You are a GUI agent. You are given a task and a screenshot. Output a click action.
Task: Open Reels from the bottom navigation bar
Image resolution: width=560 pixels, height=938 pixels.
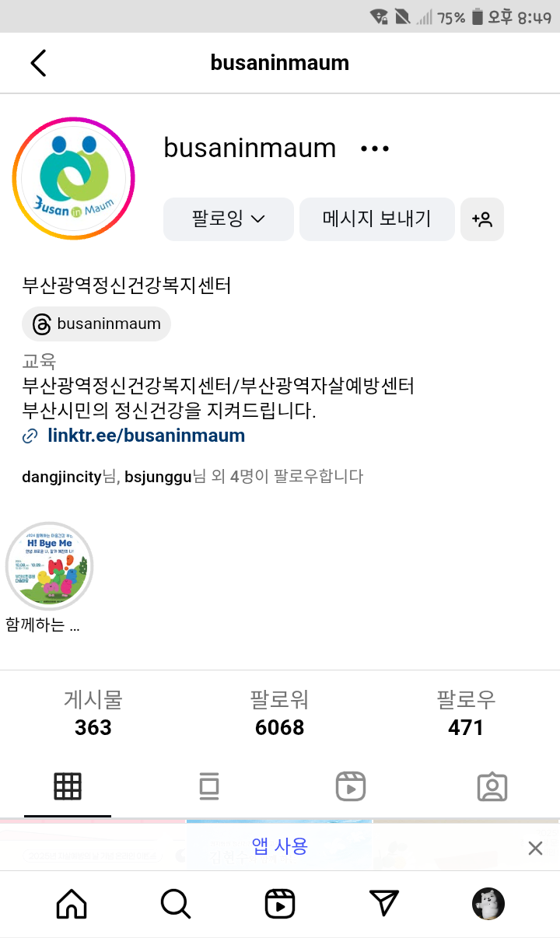tap(280, 904)
